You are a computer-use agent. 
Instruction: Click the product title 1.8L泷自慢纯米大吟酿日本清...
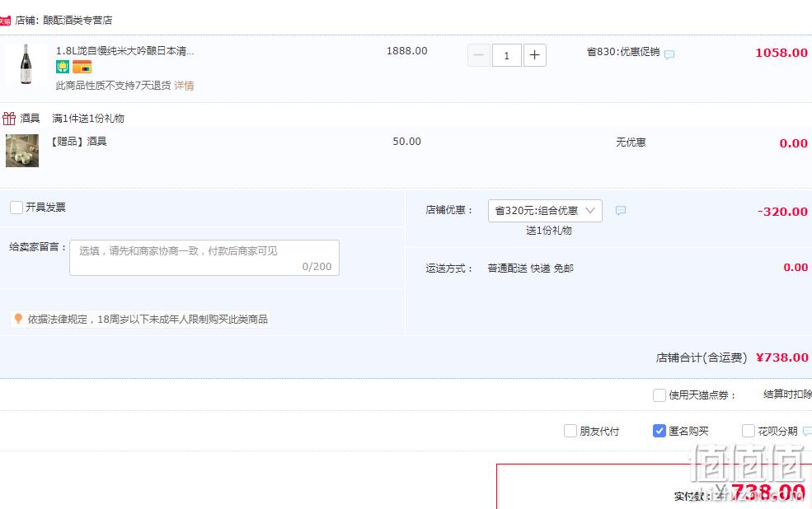pyautogui.click(x=124, y=51)
